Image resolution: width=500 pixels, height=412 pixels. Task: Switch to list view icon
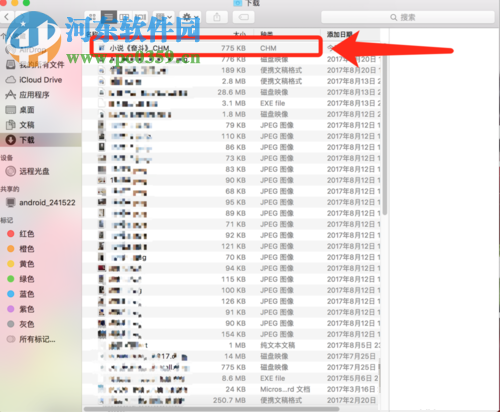[109, 17]
